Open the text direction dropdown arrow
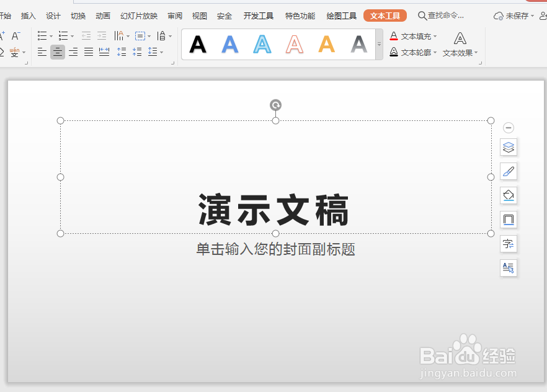 pyautogui.click(x=170, y=36)
